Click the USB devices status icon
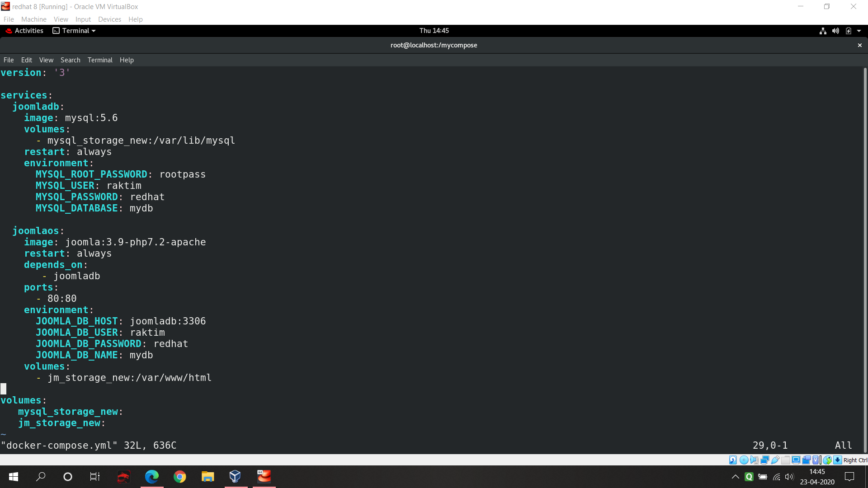This screenshot has height=488, width=868. tap(775, 460)
